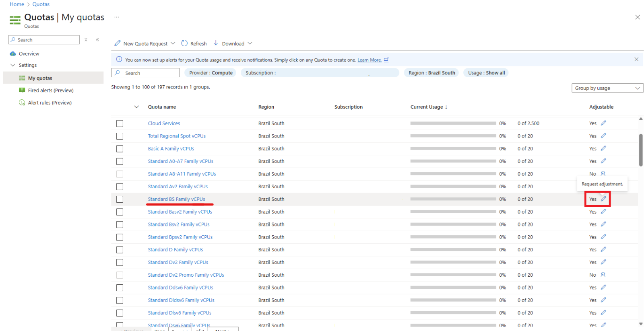Click the ellipsis more options icon
Viewport: 644px width, 333px height.
[x=117, y=17]
